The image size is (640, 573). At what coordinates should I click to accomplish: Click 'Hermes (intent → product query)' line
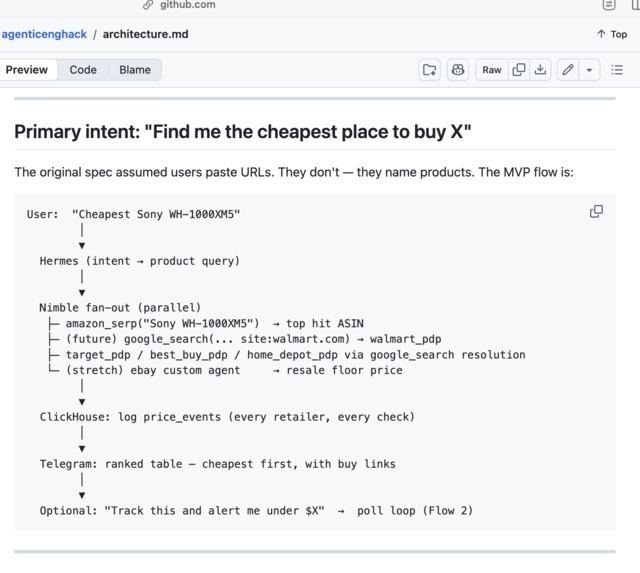(x=140, y=261)
